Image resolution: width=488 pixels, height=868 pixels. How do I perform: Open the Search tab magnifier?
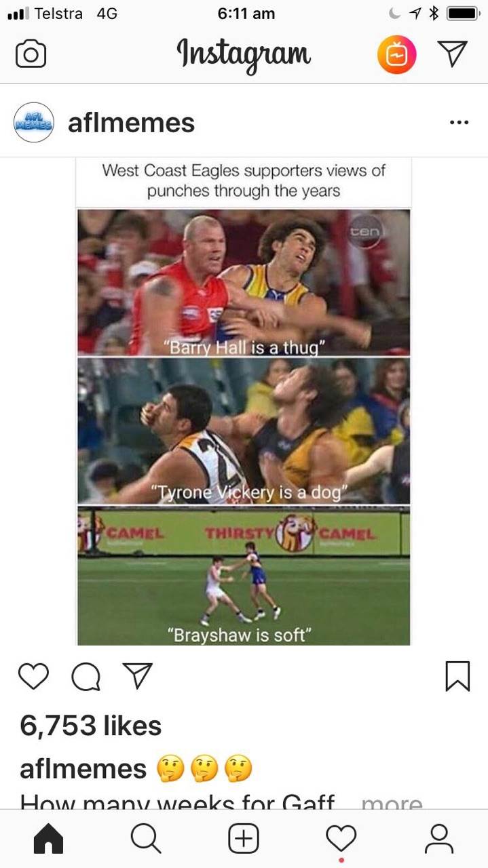[146, 839]
